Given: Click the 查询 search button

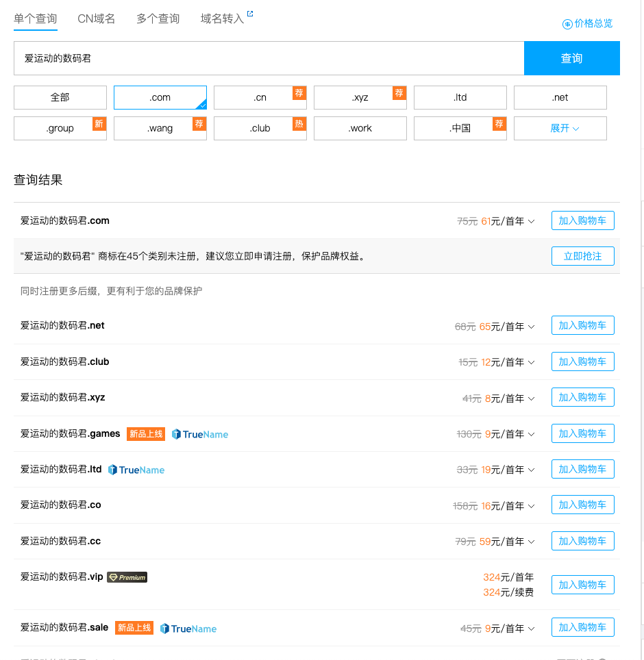Looking at the screenshot, I should click(571, 58).
